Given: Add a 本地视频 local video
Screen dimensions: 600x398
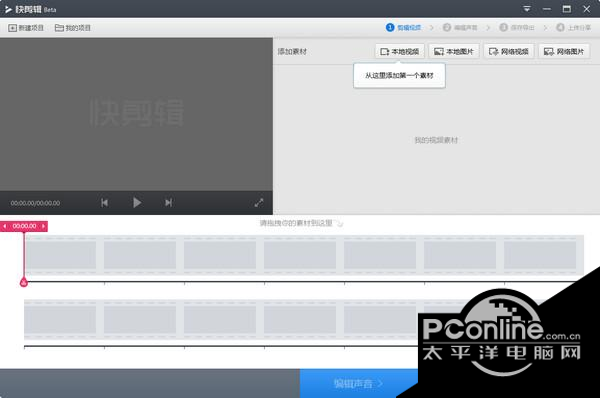Looking at the screenshot, I should coord(399,51).
